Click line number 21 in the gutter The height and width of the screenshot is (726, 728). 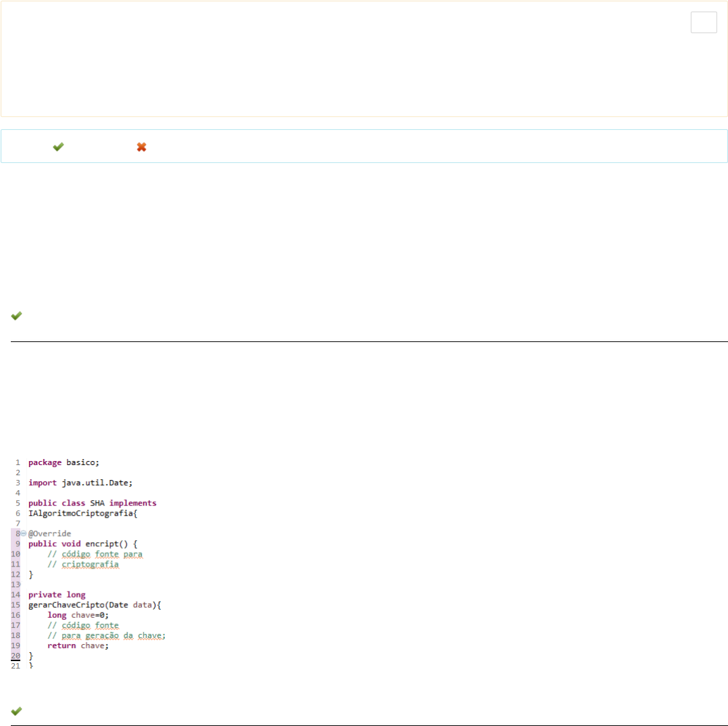pos(16,666)
